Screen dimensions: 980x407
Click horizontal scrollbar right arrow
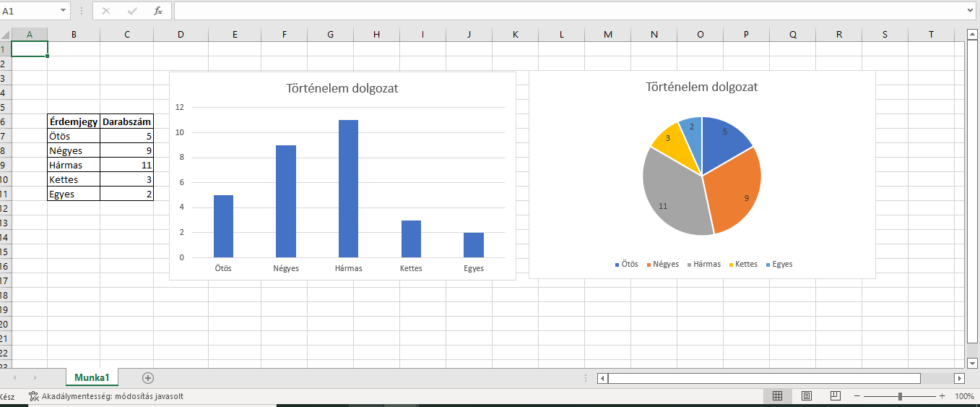(x=959, y=378)
